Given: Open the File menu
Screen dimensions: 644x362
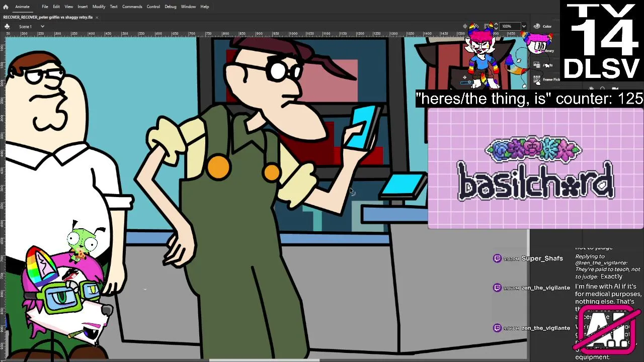Looking at the screenshot, I should tap(45, 7).
